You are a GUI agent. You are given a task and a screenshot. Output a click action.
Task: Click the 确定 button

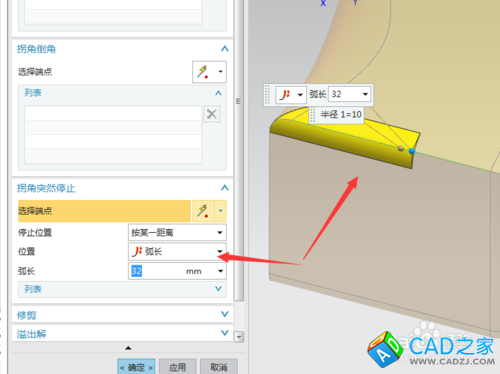[x=136, y=367]
